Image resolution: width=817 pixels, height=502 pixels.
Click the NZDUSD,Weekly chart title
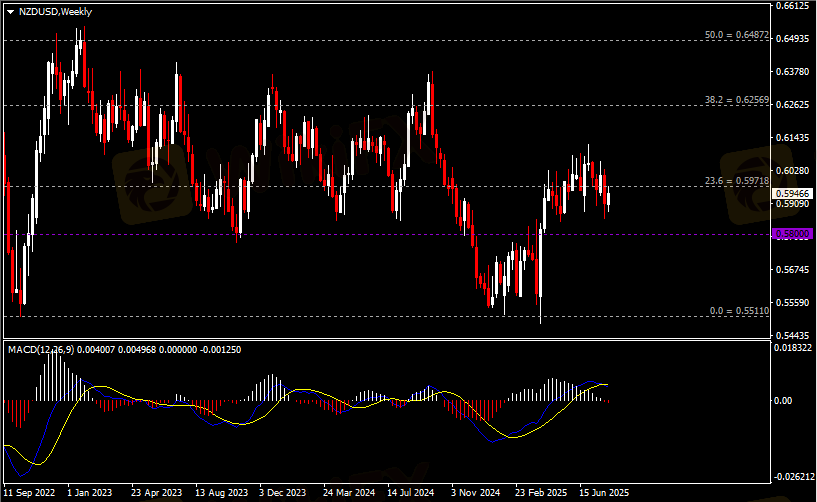pos(57,11)
